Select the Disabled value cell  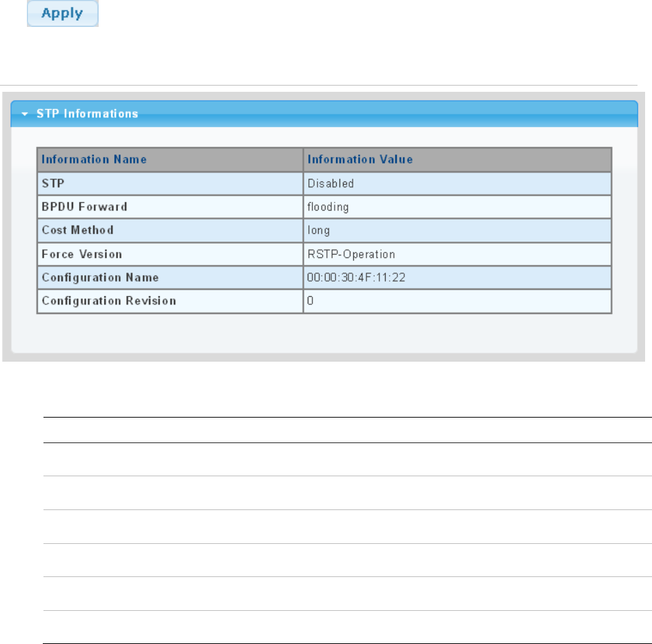point(457,184)
